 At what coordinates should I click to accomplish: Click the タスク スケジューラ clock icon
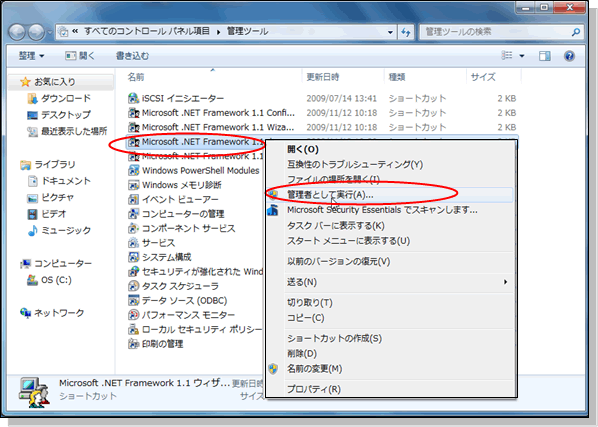133,286
